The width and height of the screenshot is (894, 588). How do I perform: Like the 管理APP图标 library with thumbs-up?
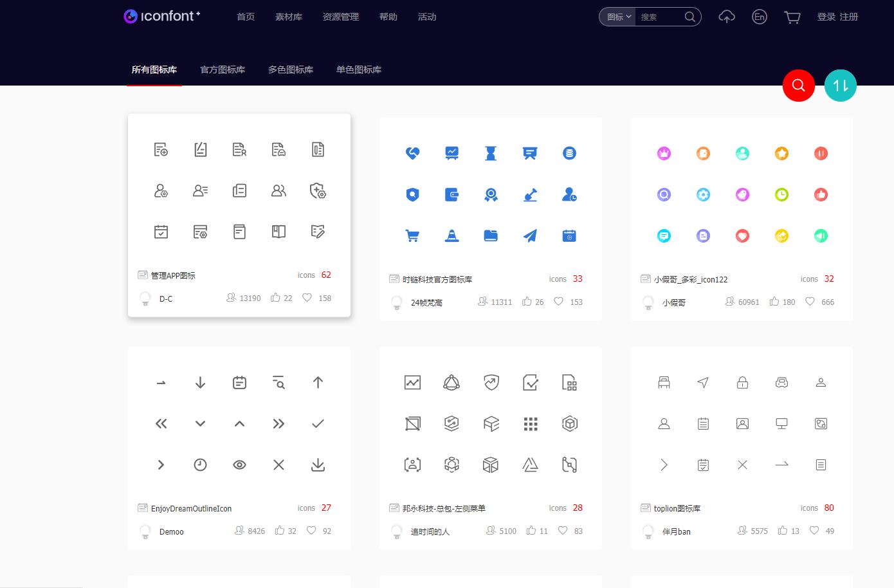pos(275,298)
